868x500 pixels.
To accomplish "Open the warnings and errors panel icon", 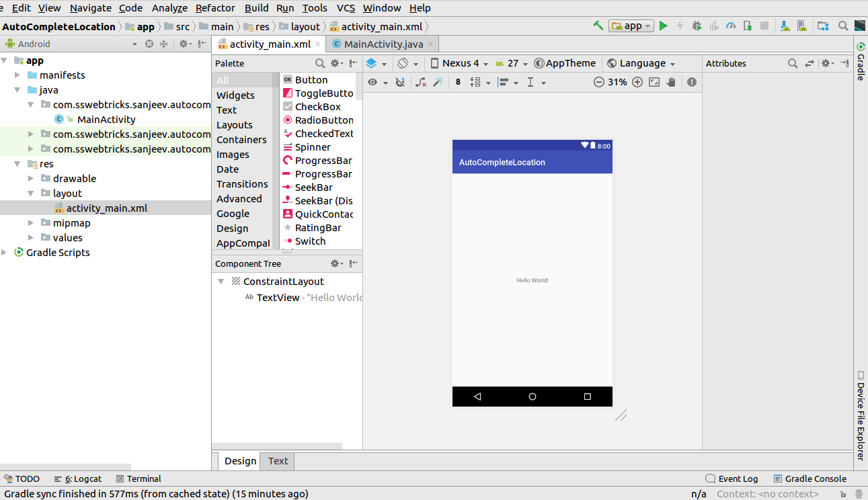I will (692, 81).
